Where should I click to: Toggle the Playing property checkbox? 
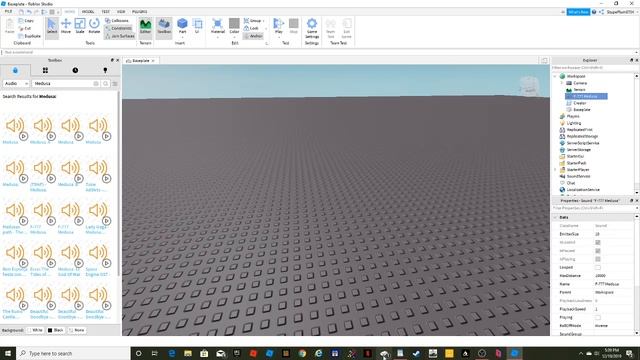point(598,317)
